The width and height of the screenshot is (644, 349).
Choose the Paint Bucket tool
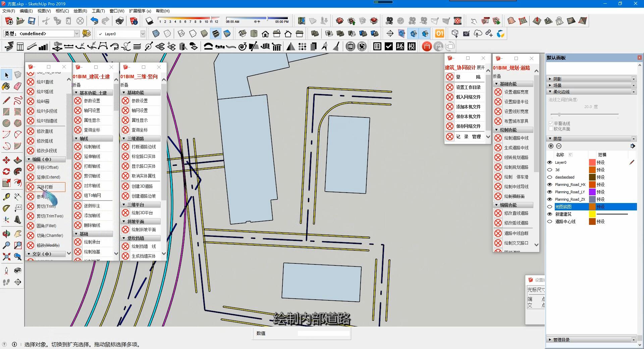[x=6, y=86]
